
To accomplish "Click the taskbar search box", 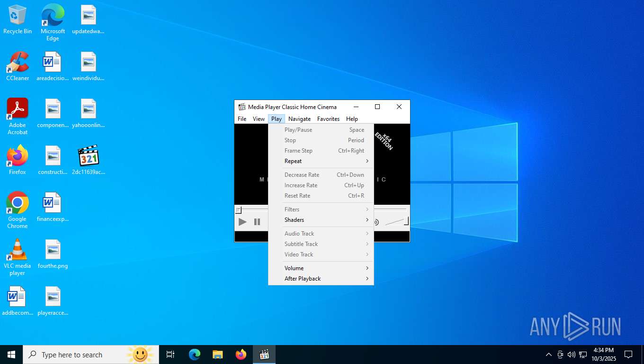I will pos(91,355).
